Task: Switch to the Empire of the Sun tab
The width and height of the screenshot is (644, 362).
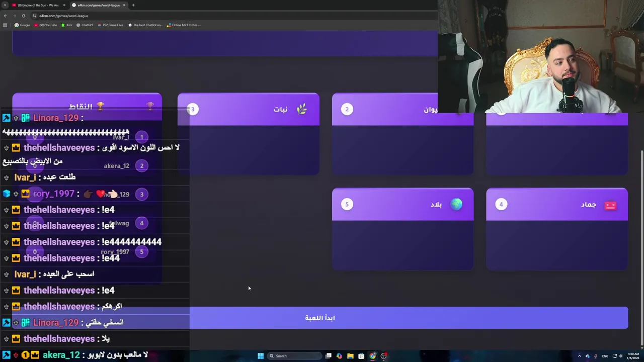Action: tap(38, 5)
